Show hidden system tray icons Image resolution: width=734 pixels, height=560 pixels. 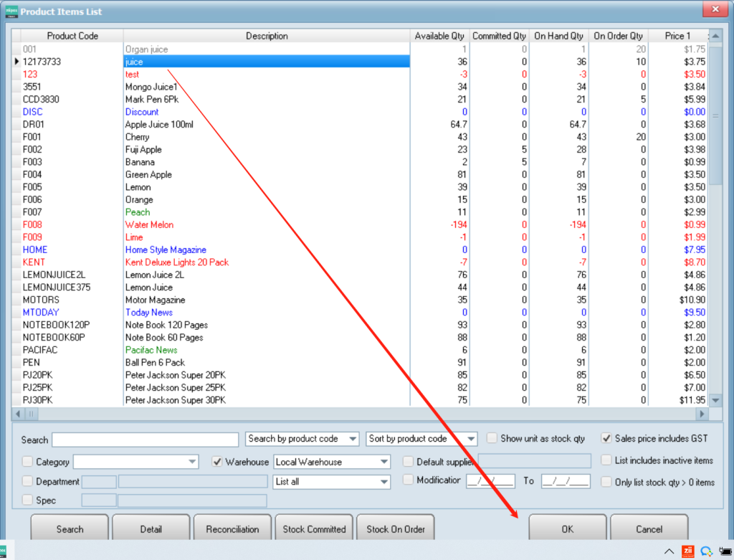669,551
